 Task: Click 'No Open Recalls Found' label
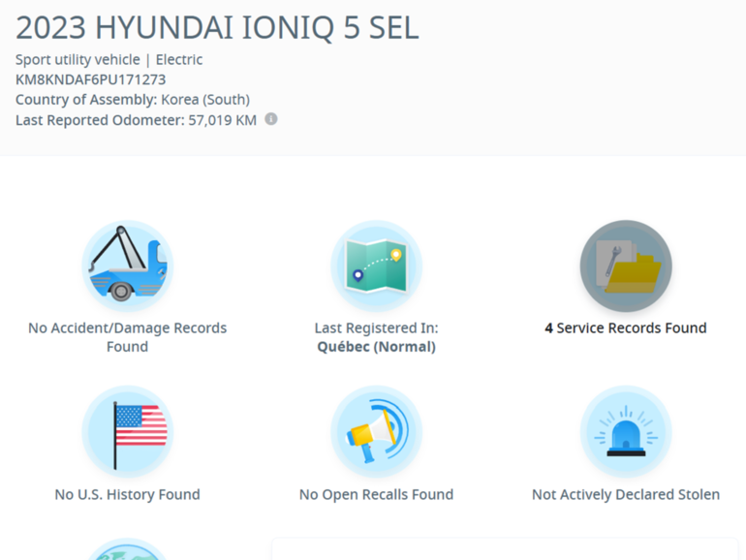pyautogui.click(x=376, y=494)
